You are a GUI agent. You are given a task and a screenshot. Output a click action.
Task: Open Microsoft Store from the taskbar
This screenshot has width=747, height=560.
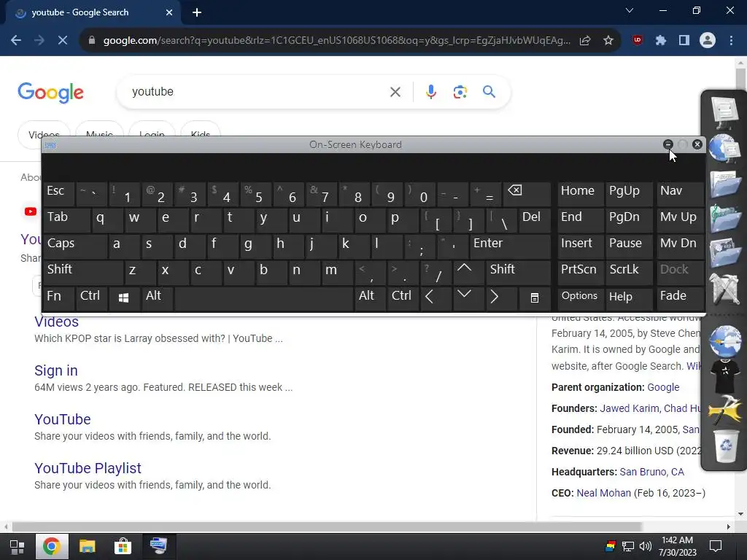(123, 547)
